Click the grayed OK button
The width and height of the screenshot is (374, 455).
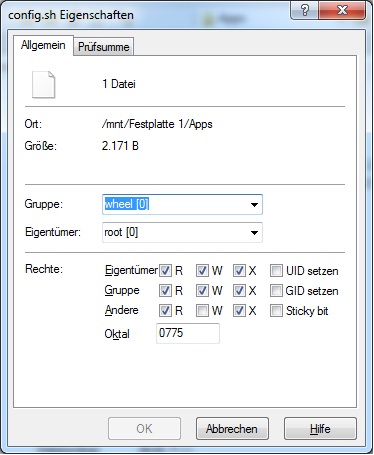(x=144, y=428)
